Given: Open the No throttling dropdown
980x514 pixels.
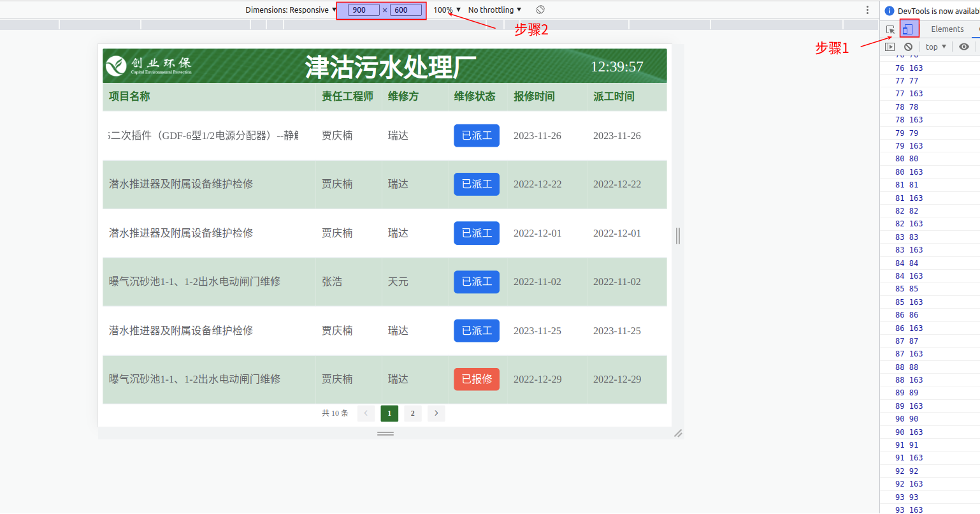Looking at the screenshot, I should coord(494,10).
